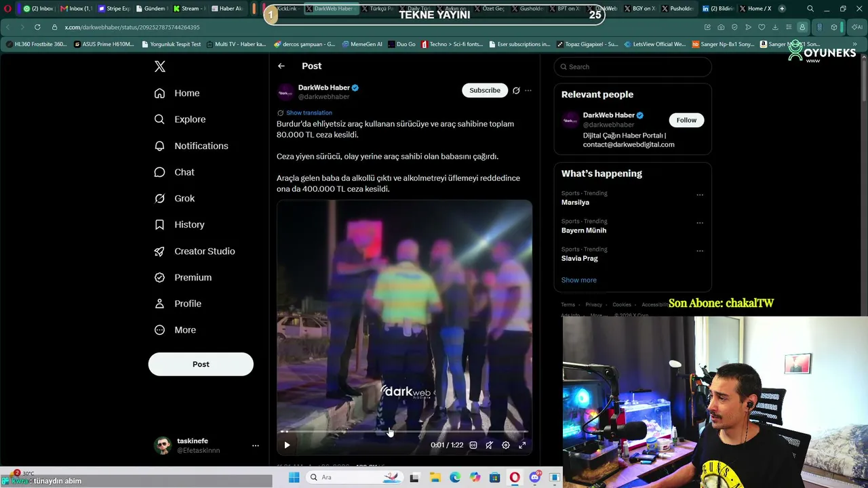Open File Explorer from the taskbar
Screen dimensions: 868x488
435,477
